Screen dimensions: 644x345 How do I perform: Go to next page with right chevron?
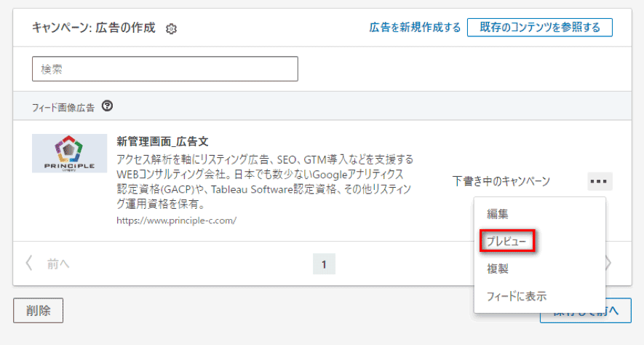(x=608, y=263)
